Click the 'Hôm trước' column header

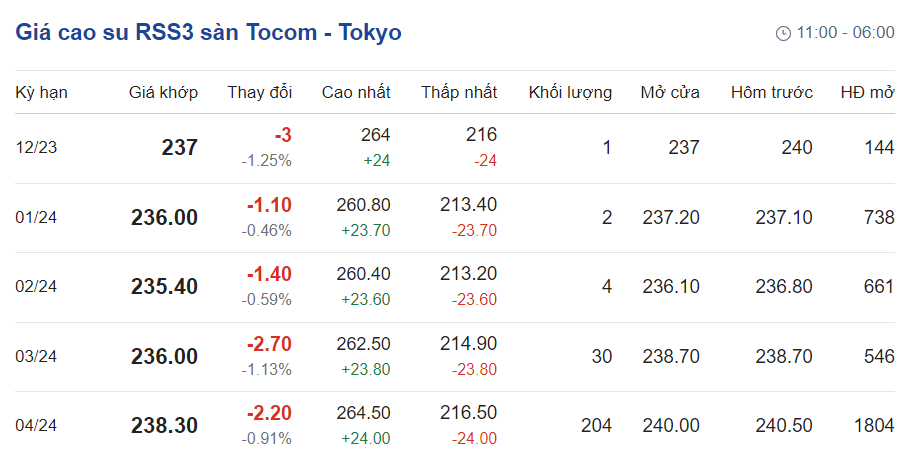(x=771, y=92)
